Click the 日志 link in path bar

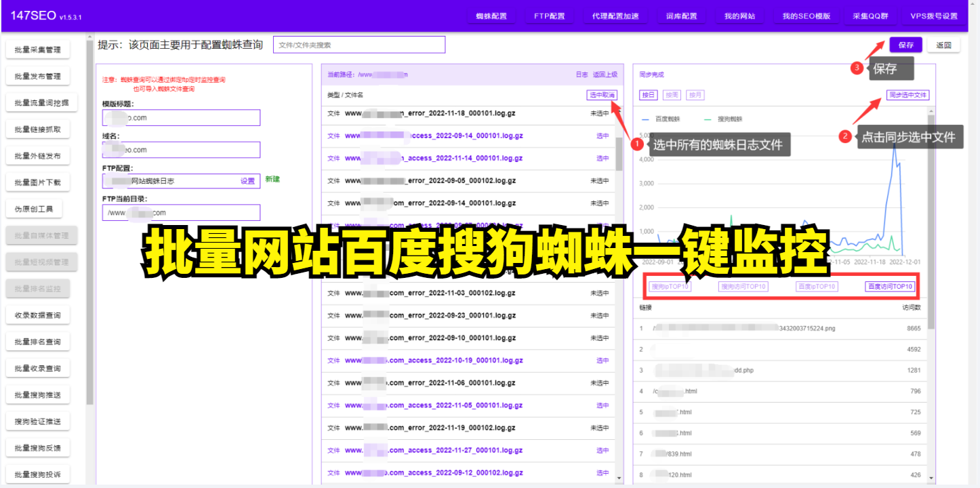click(581, 75)
